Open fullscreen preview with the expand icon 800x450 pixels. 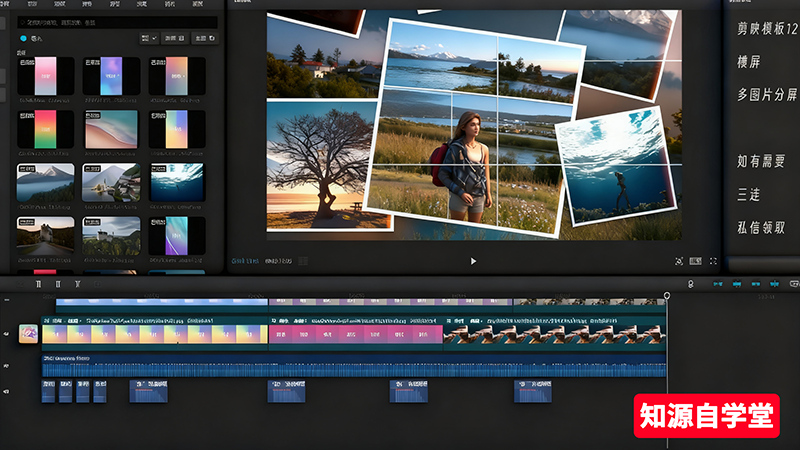[x=713, y=261]
